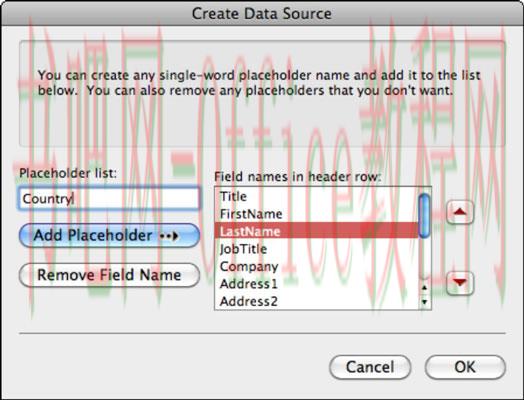
Task: Click the list scrollbar down arrow
Action: point(425,302)
